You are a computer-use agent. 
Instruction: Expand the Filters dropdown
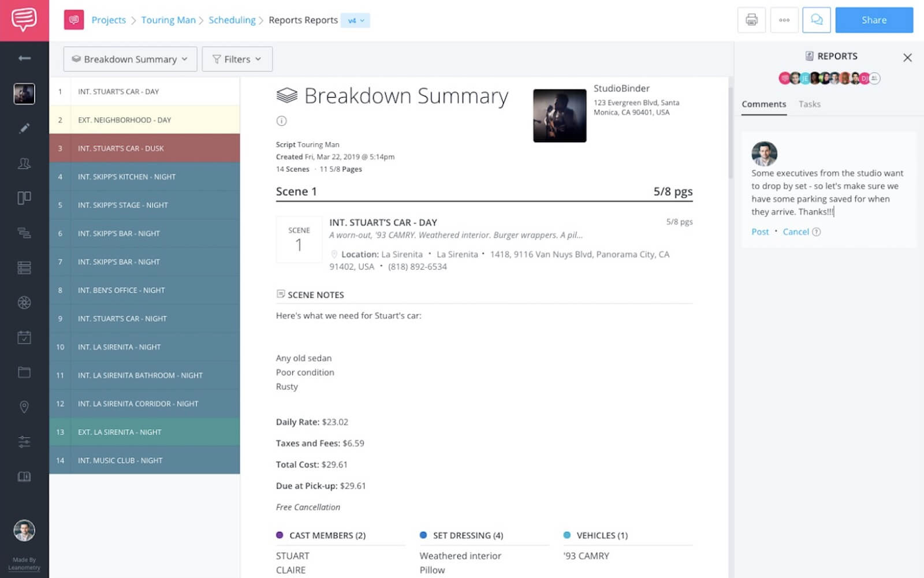pos(237,58)
